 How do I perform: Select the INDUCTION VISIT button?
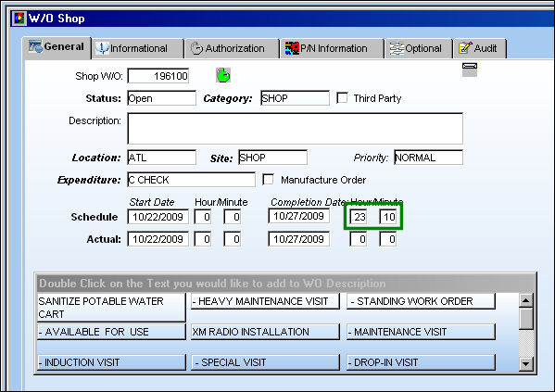click(x=111, y=362)
